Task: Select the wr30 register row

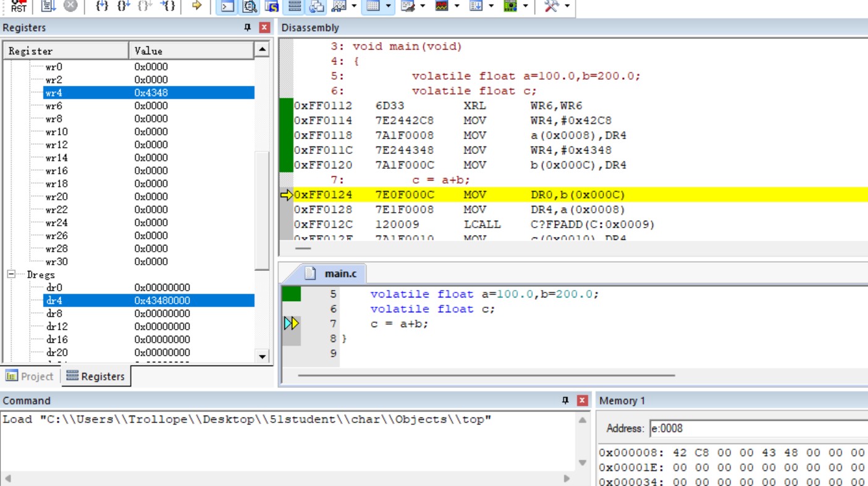Action: pyautogui.click(x=149, y=262)
